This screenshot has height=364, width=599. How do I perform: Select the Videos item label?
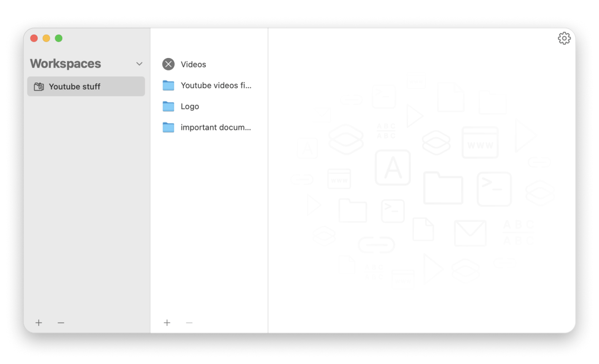pyautogui.click(x=193, y=65)
